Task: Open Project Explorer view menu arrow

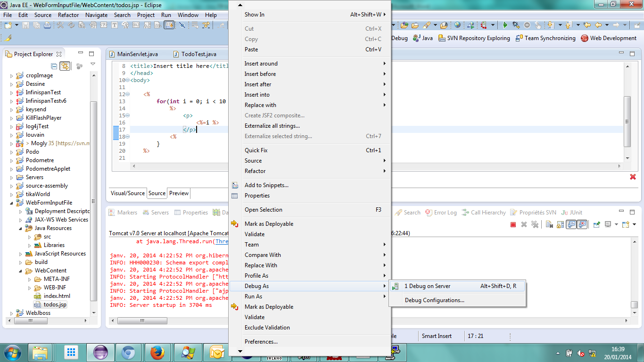Action: tap(93, 65)
